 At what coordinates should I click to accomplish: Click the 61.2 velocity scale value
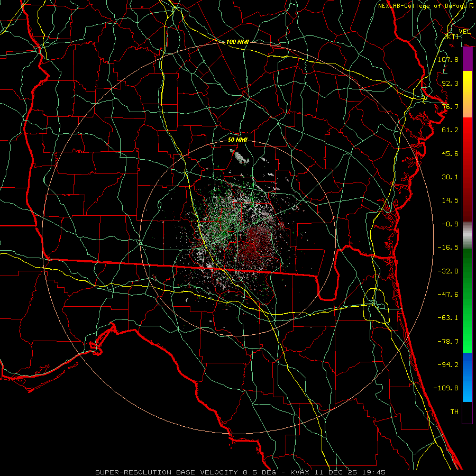[x=450, y=130]
